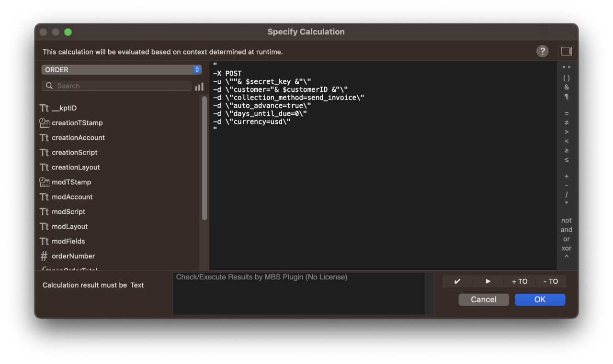Click timestamp icon beside creationTStamp
Screen dimensions: 613x364
point(45,123)
